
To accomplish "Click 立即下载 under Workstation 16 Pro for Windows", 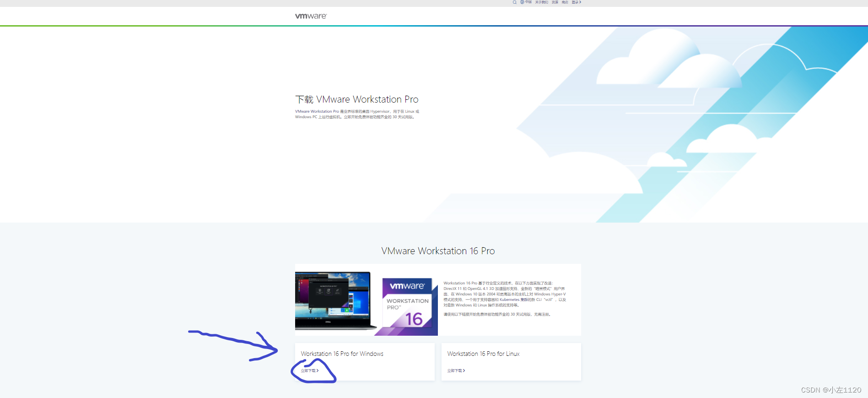I will coord(310,371).
